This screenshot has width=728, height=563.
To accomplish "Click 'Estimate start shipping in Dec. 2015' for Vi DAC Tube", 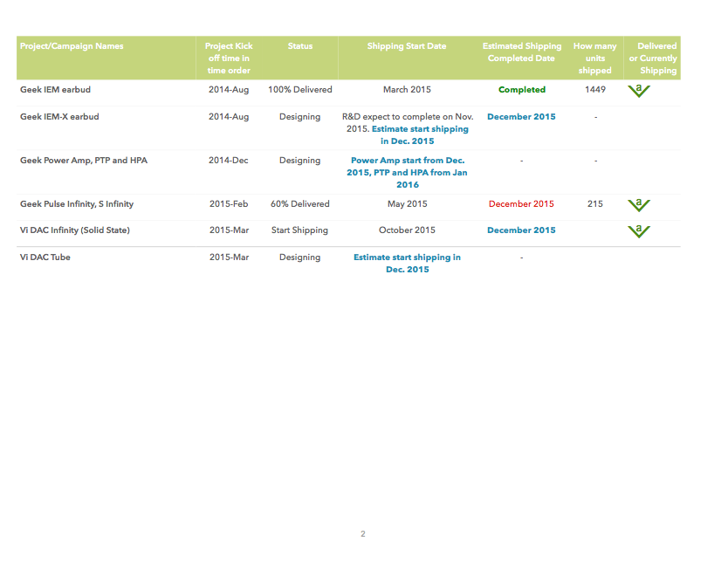I will 407,263.
